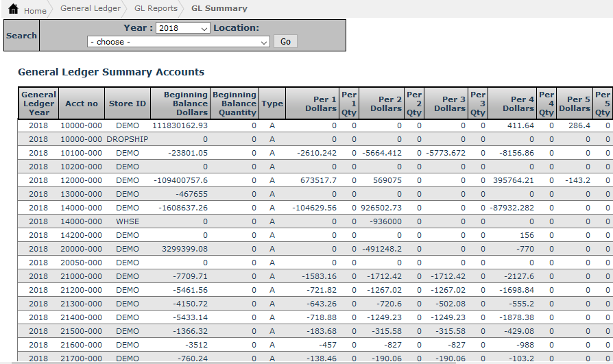Select account 10100-000 cell
Screen dimensions: 613x364
coord(82,153)
